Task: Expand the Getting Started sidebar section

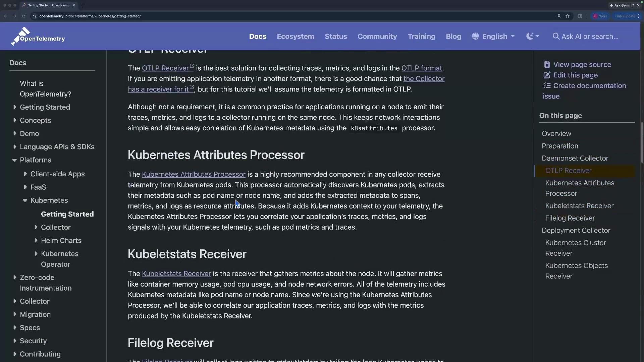Action: (15, 107)
